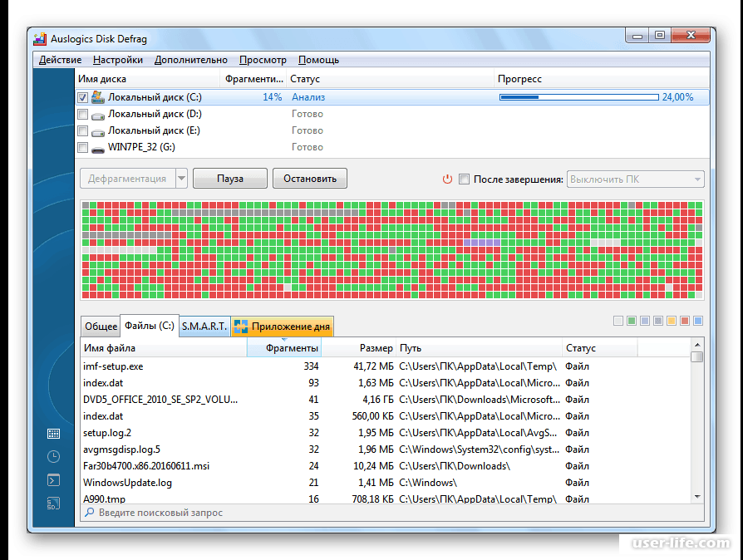Sort file list by Имя файла column
The image size is (743, 560).
[x=164, y=348]
